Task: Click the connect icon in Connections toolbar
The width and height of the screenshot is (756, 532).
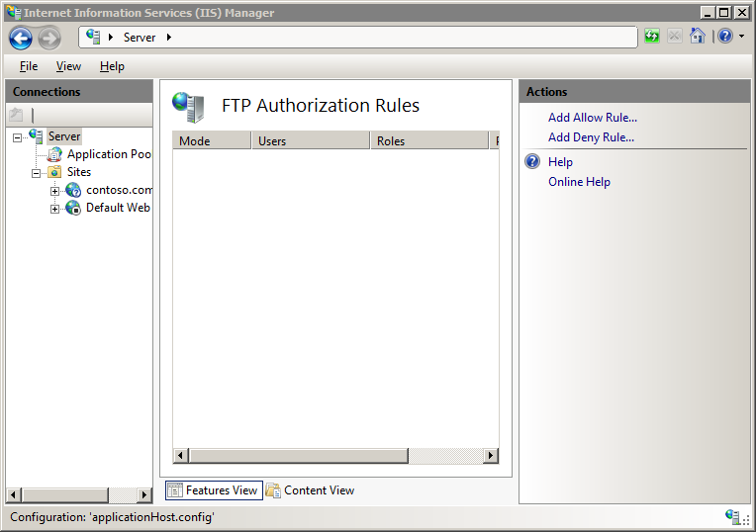Action: click(16, 115)
